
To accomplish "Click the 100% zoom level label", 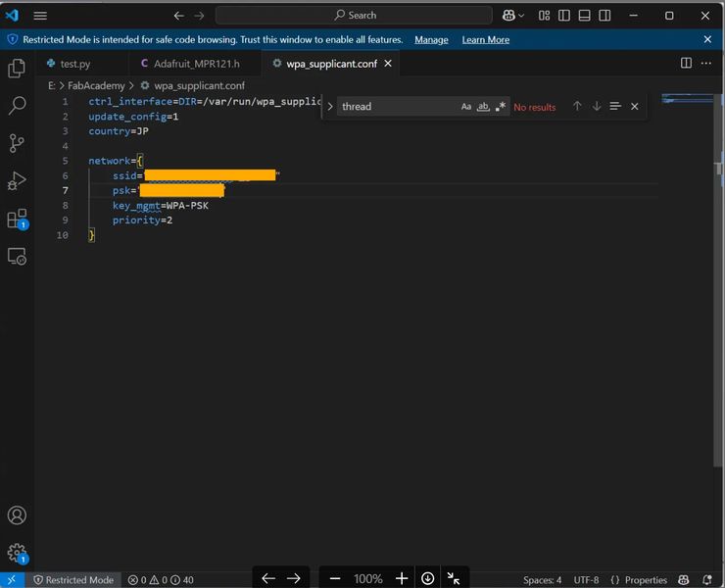I will [368, 579].
